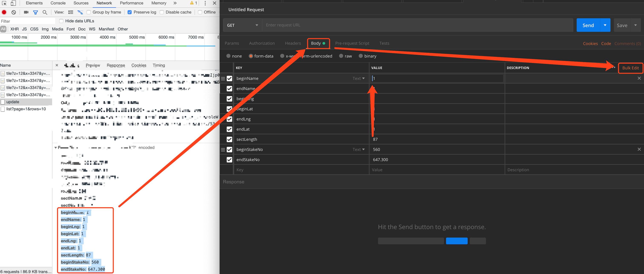Toggle the network filter funnel icon
Image resolution: width=644 pixels, height=274 pixels.
click(36, 12)
